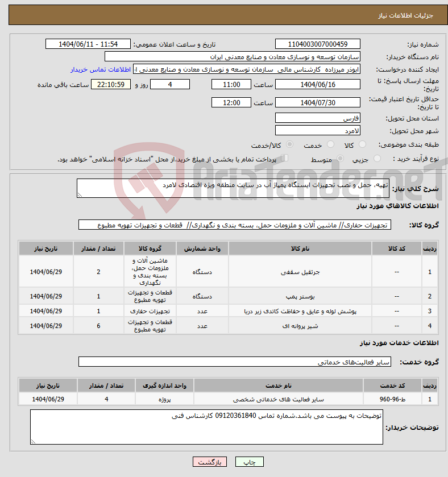Click the delivery city field لامرد

(x=318, y=131)
